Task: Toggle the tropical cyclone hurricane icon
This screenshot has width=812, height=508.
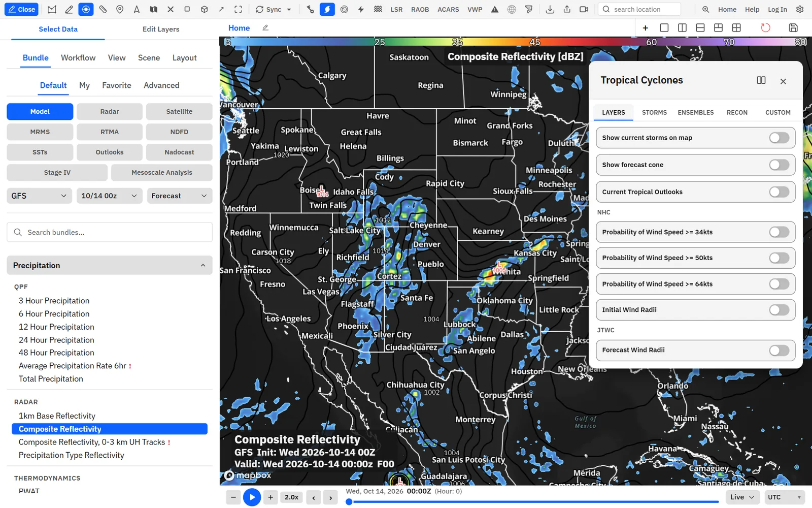Action: [327, 9]
